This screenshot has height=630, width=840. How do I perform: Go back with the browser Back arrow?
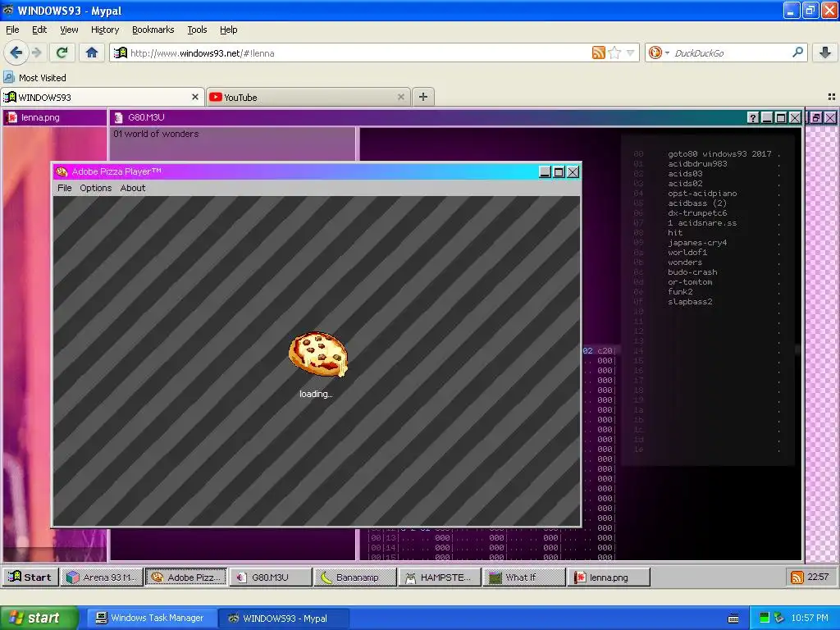(16, 52)
